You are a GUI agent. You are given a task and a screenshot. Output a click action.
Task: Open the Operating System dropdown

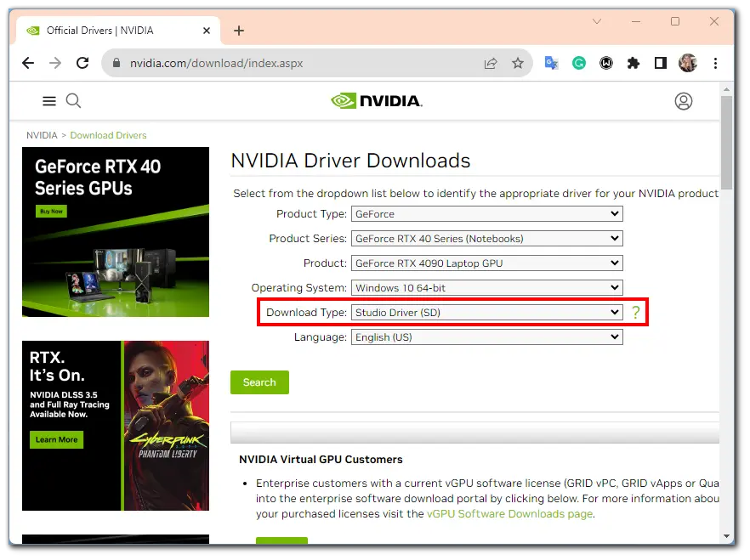tap(487, 287)
